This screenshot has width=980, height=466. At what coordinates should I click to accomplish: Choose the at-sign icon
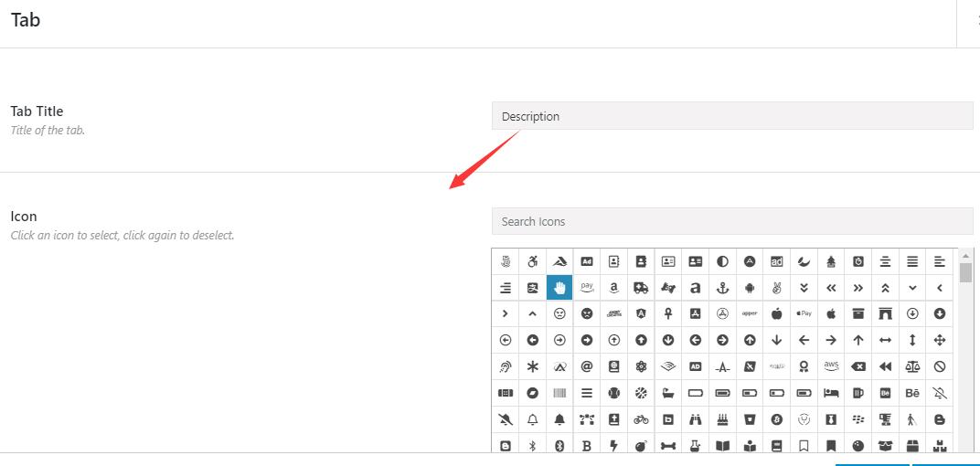pyautogui.click(x=587, y=366)
